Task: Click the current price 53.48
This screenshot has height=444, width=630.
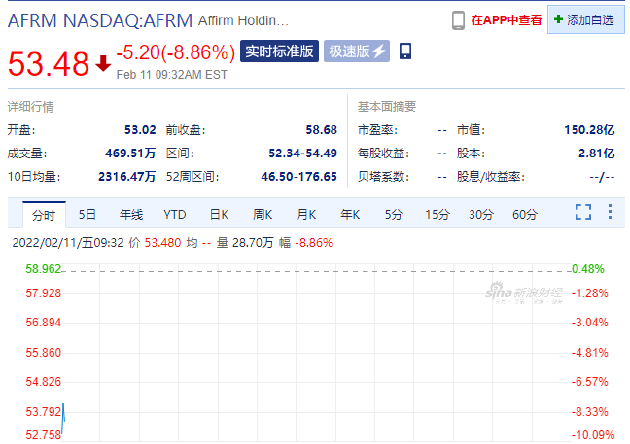Action: click(x=49, y=63)
